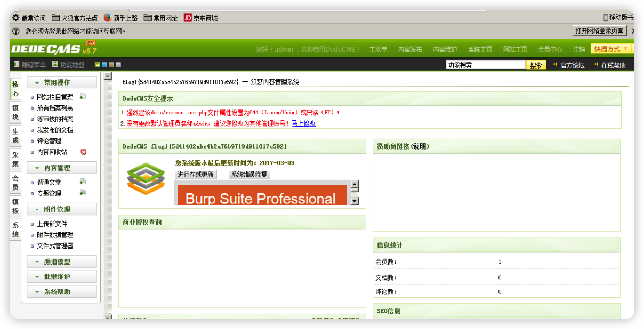Open 内容发布 in top navigation
The height and width of the screenshot is (329, 644).
coord(410,50)
